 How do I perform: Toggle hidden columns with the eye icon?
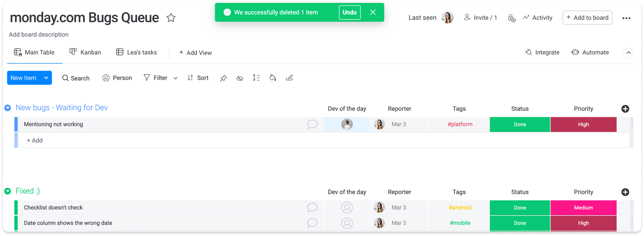click(240, 78)
